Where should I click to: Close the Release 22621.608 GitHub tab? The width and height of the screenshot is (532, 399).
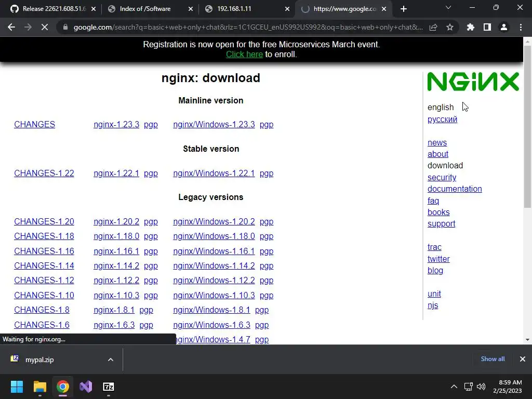pyautogui.click(x=94, y=9)
